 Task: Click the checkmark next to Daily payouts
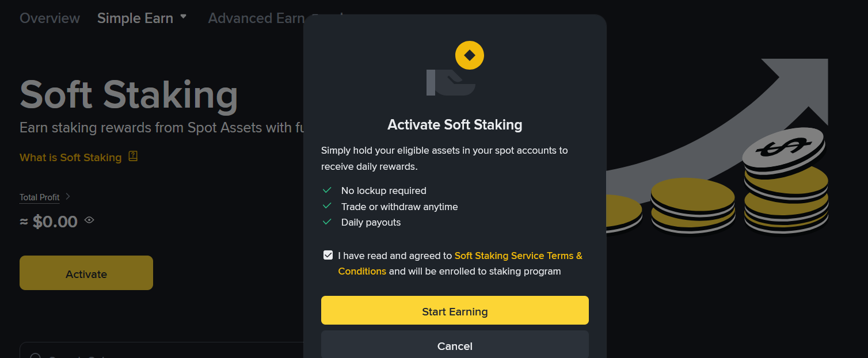coord(327,222)
